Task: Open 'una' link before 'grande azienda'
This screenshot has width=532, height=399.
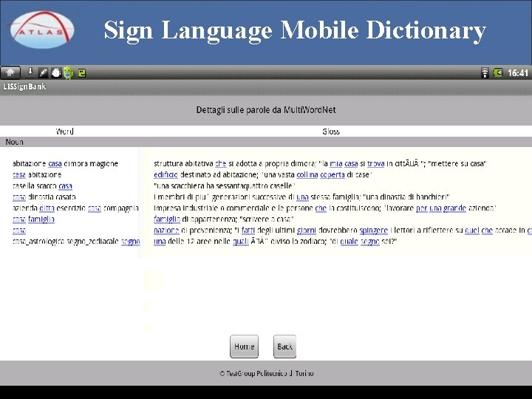Action: [x=435, y=208]
